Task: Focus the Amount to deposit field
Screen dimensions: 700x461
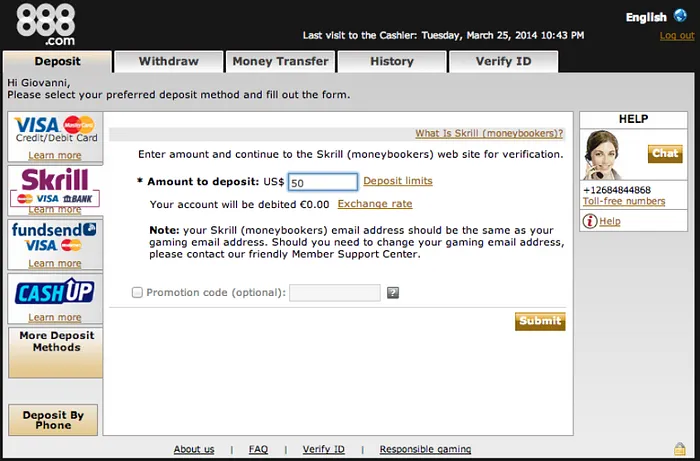Action: coord(322,182)
